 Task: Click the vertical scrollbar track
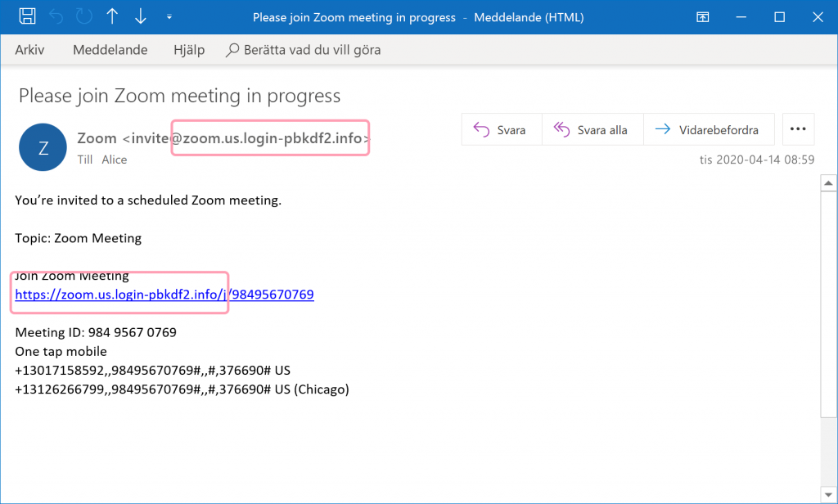click(828, 452)
